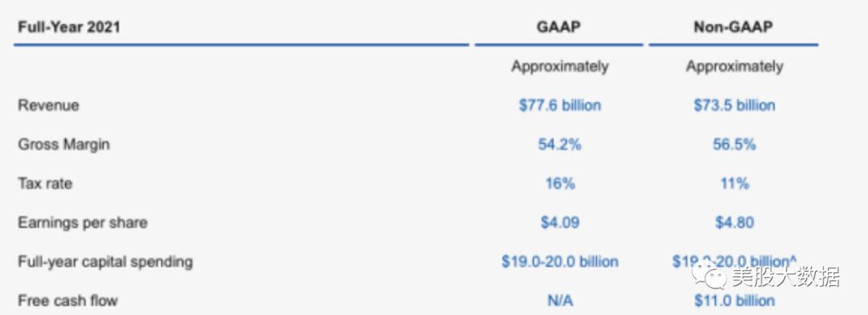The image size is (868, 315).
Task: Select Non-GAAP revenue $73.5 billion
Action: click(734, 105)
